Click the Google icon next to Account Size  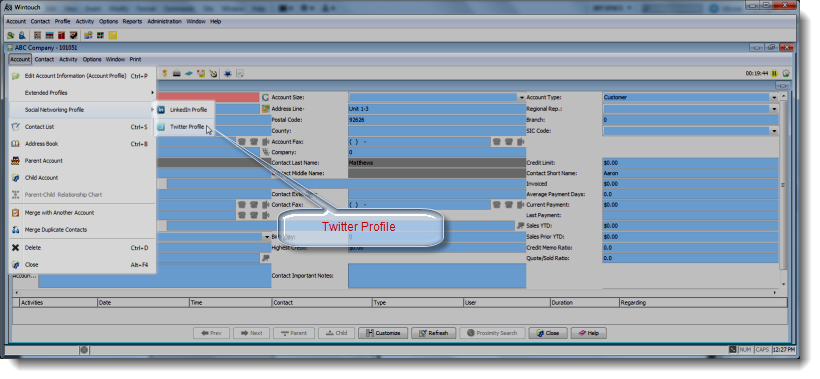pyautogui.click(x=266, y=97)
